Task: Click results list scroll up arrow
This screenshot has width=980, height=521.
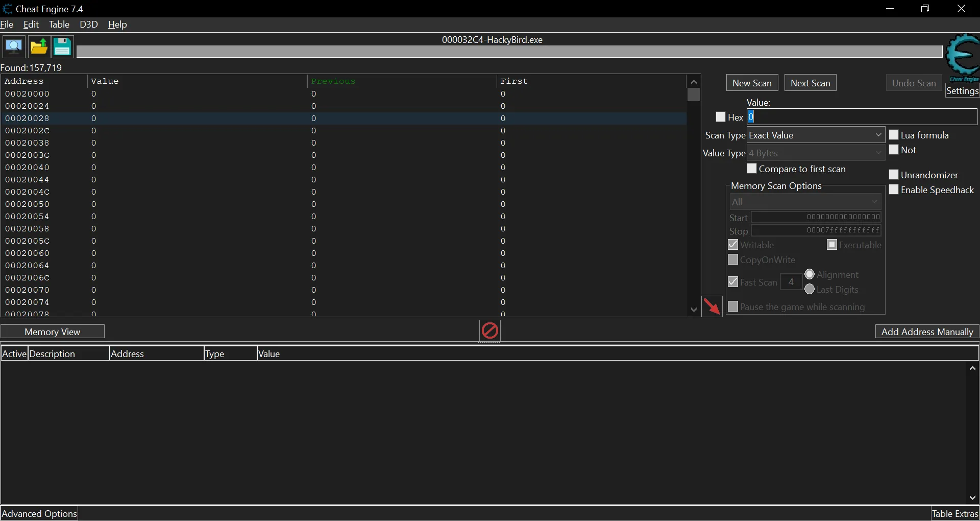Action: [693, 82]
